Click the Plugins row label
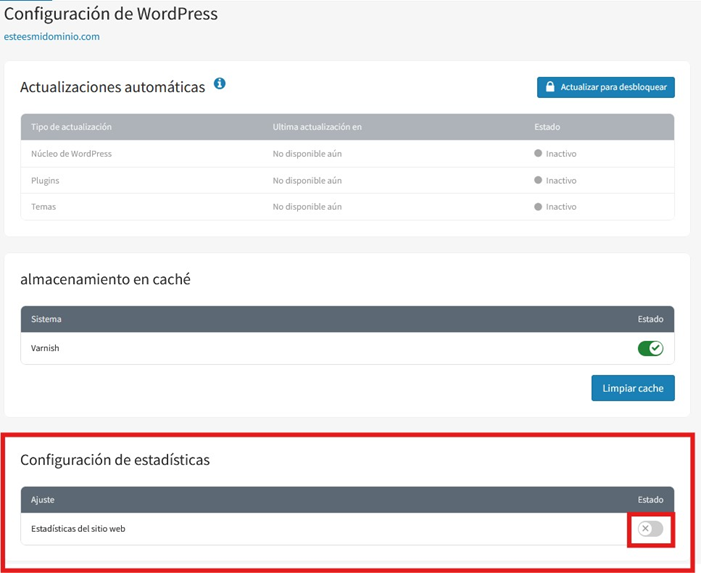Screen dimensions: 701x573 point(45,181)
